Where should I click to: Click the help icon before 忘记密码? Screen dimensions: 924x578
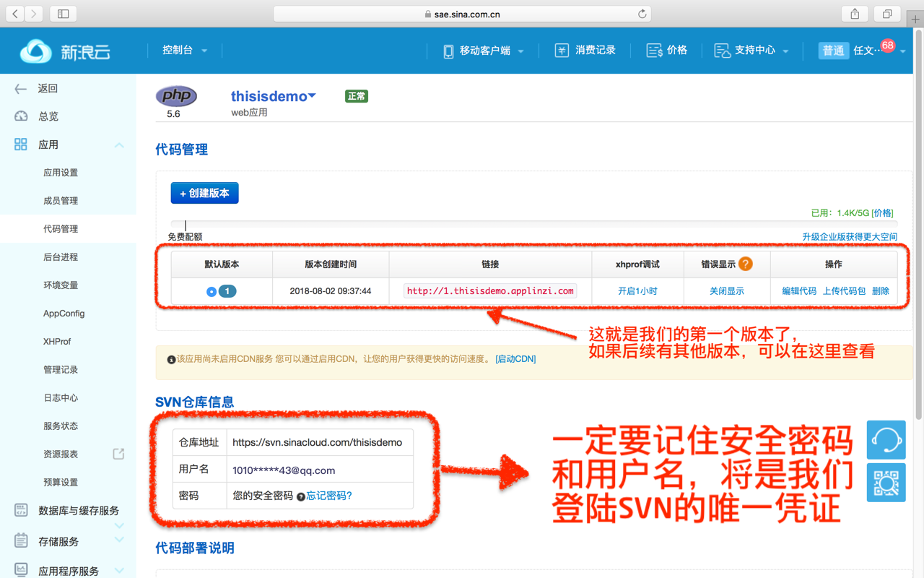coord(301,496)
